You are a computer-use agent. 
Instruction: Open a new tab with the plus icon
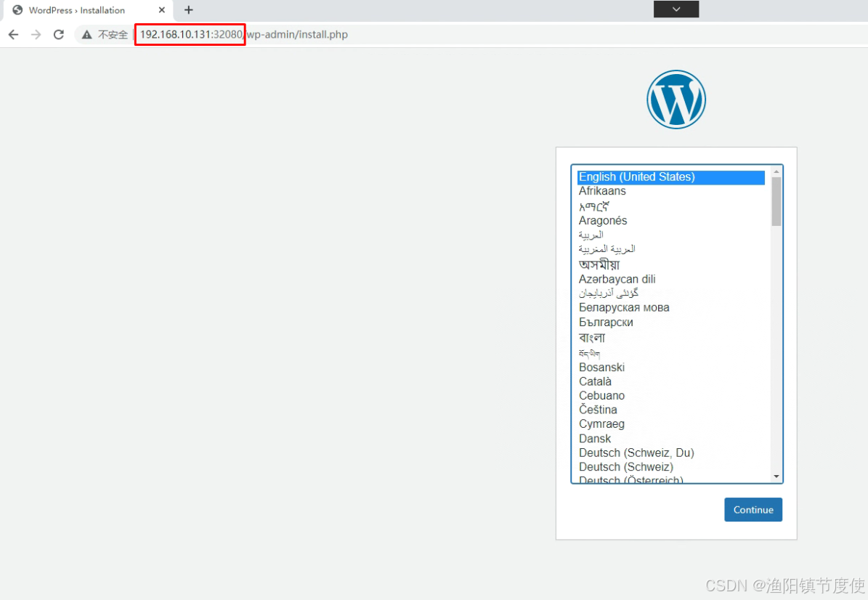(189, 10)
